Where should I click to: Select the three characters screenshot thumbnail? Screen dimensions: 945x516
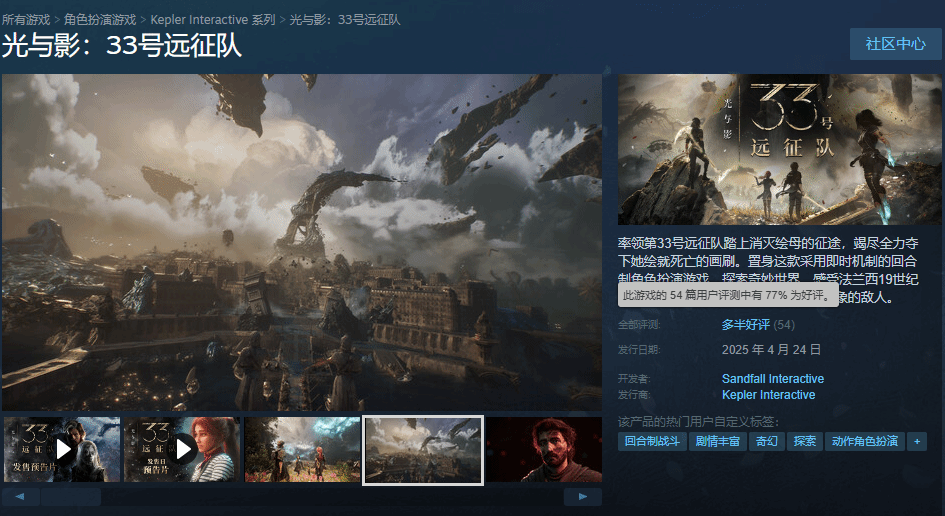click(303, 449)
